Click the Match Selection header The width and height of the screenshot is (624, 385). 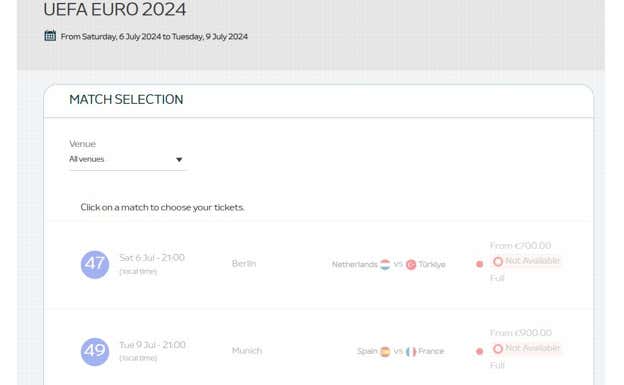126,100
